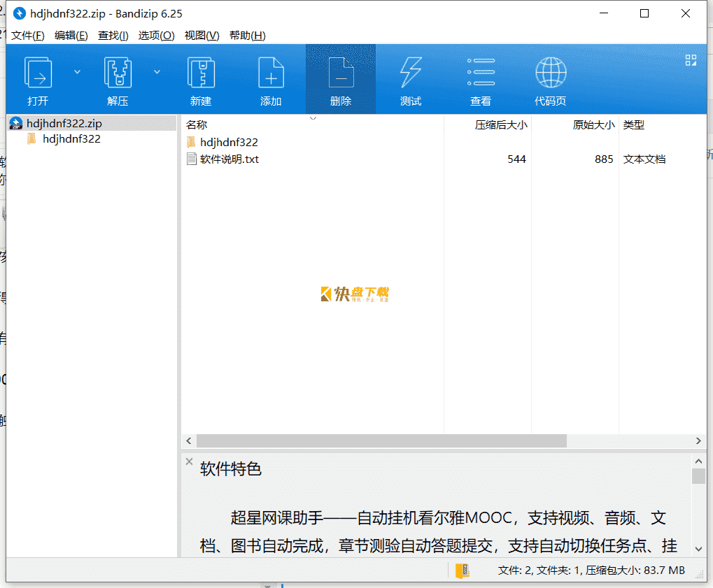Open the 视图(V) menu

click(202, 36)
